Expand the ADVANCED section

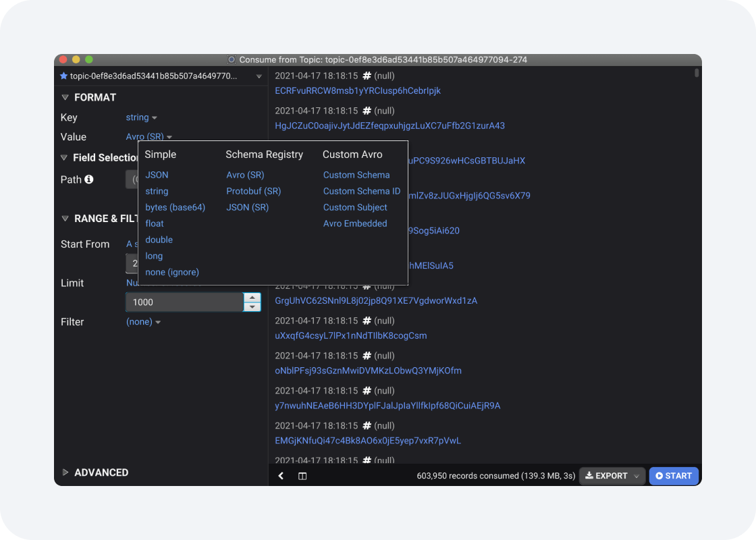coord(65,473)
